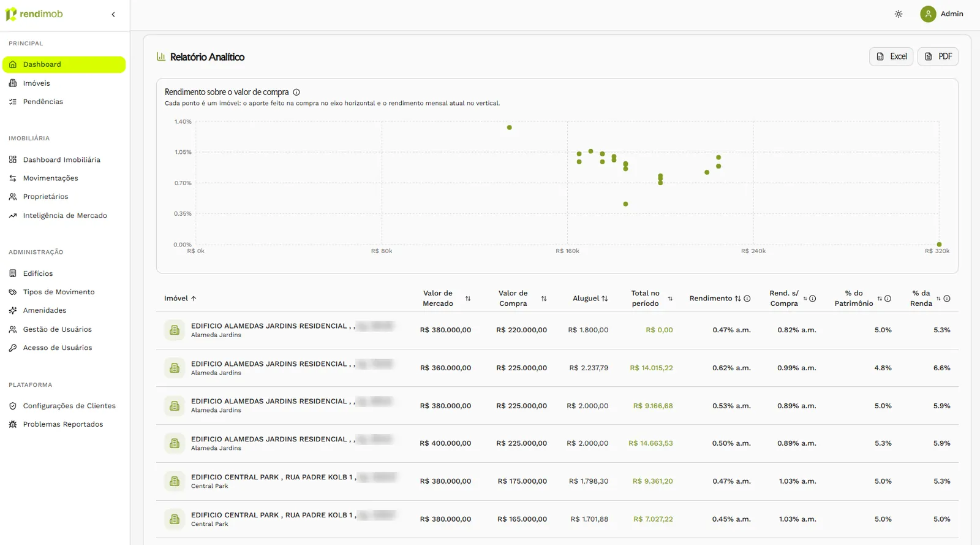The width and height of the screenshot is (980, 545).
Task: Show info about Rendimento sobre o valor de compra
Action: point(296,93)
